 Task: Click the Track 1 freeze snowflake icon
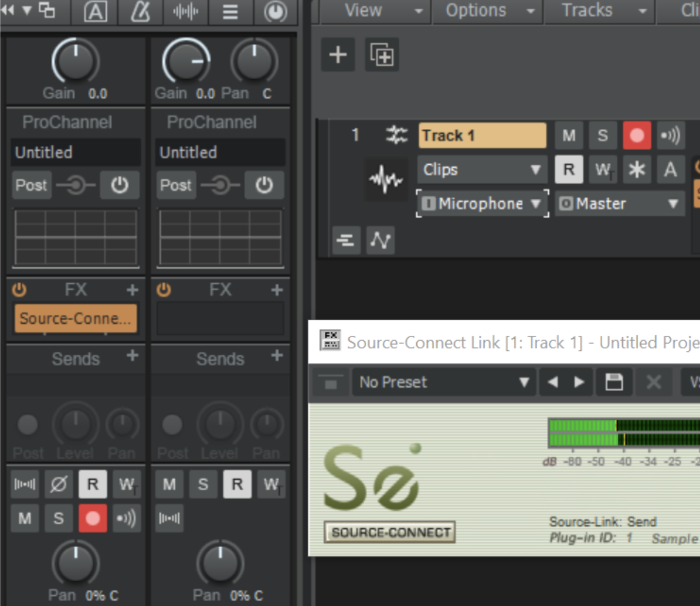coord(637,169)
